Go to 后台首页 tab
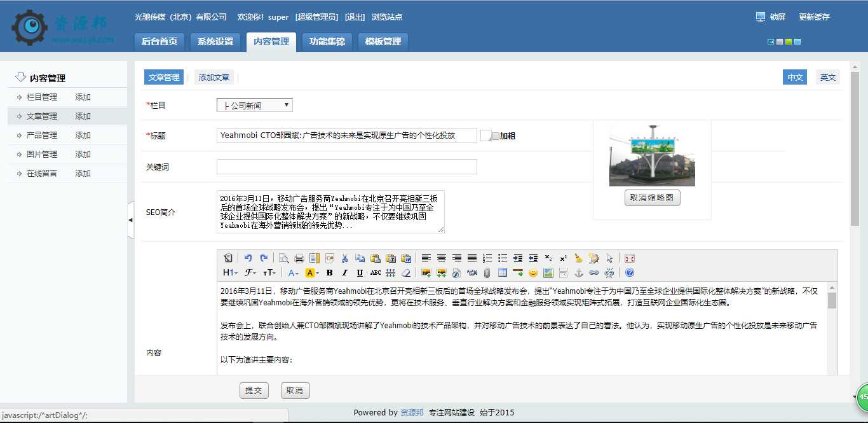 (x=159, y=41)
